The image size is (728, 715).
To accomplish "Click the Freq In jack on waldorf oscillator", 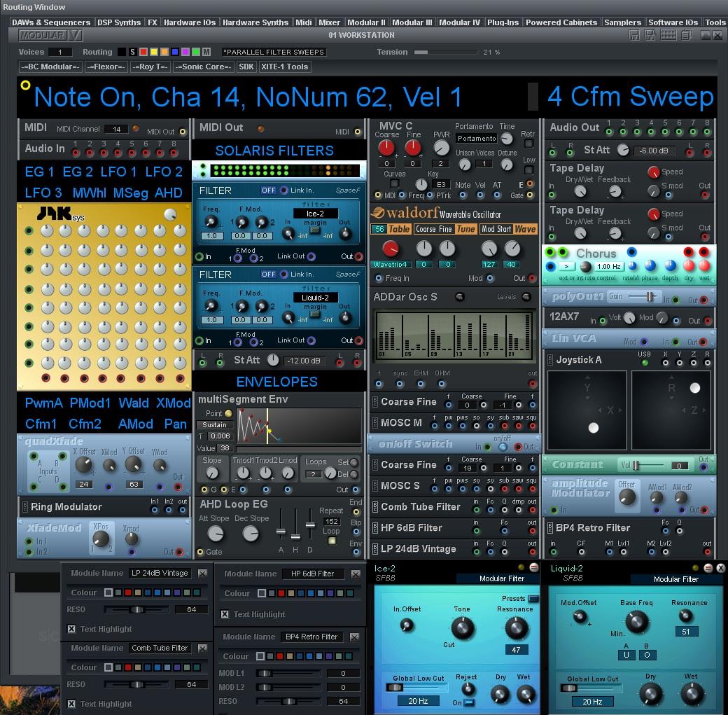I will 379,278.
